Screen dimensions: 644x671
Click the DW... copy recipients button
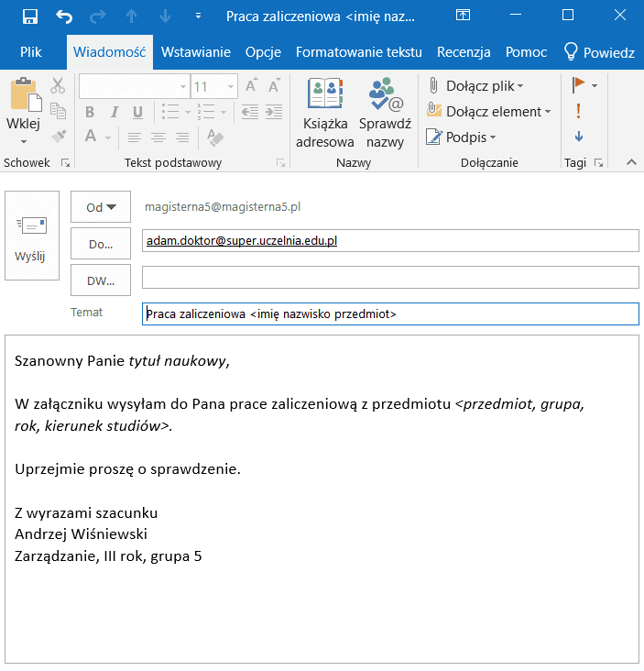tap(101, 280)
